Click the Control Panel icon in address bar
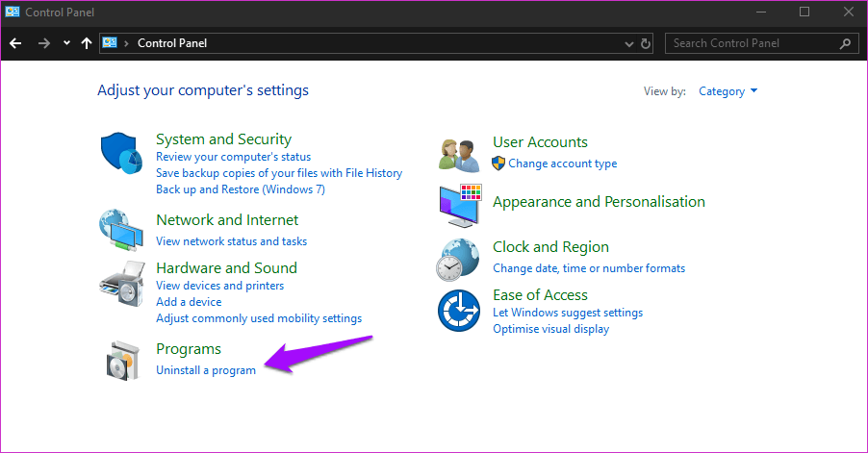Screen dimensions: 868x453 110,42
